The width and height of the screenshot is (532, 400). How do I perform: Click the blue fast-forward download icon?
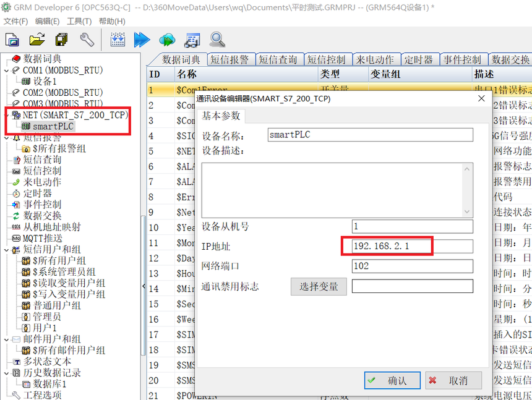pyautogui.click(x=142, y=40)
